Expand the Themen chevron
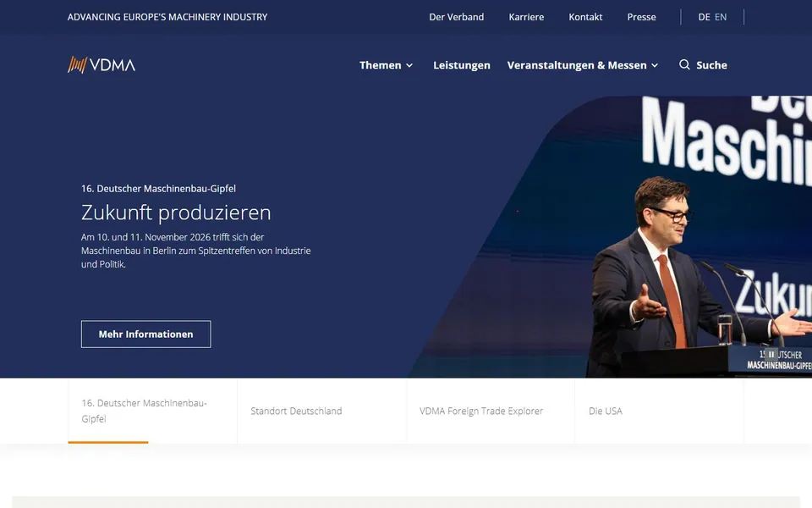Screen dimensions: 812x508 pos(409,65)
